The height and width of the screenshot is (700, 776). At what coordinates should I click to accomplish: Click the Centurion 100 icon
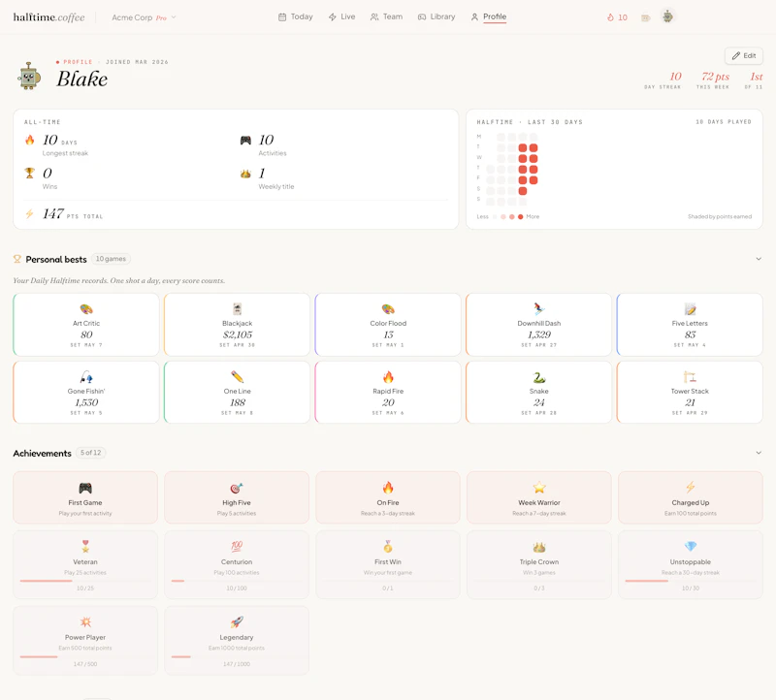click(237, 547)
